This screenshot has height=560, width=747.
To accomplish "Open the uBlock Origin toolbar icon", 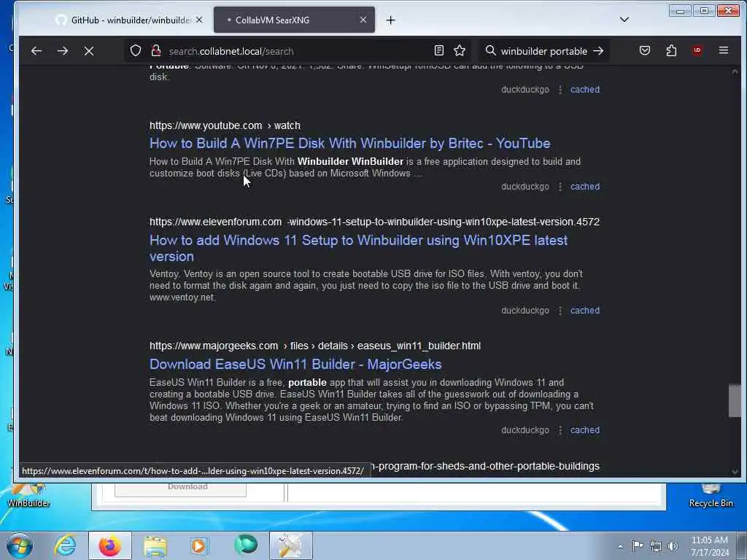I will pos(697,50).
